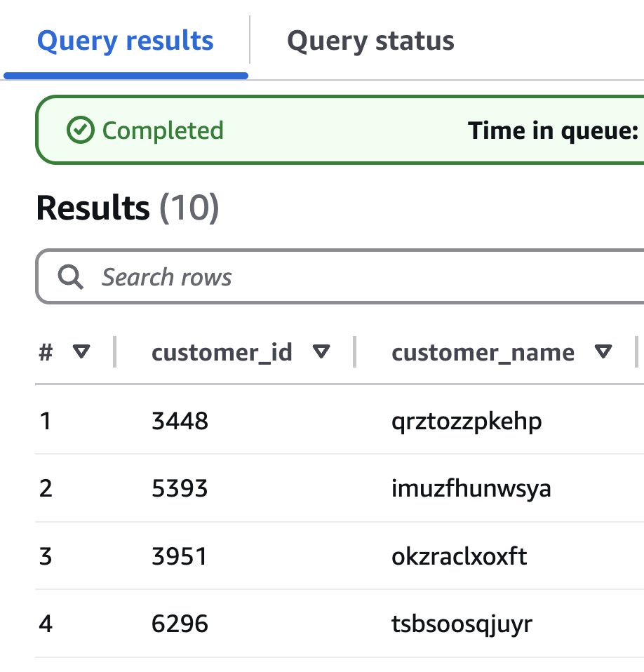Viewport: 644px width, 672px height.
Task: Click row number 2
Action: tap(46, 489)
